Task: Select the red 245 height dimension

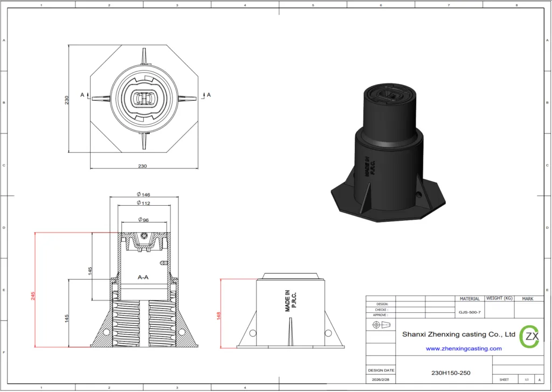Action: coord(33,296)
